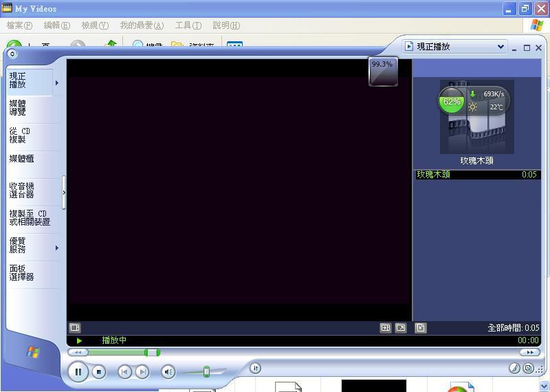Screen dimensions: 550x392
Task: Click the volume slider handle
Action: click(206, 372)
